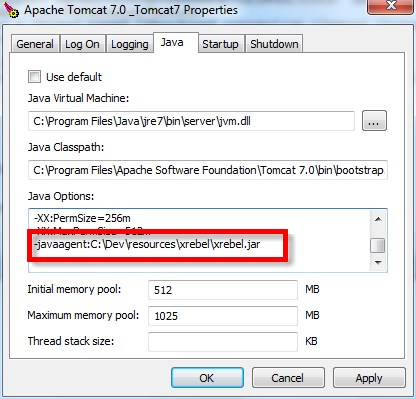
Task: Click the Initial memory pool field
Action: pyautogui.click(x=223, y=290)
